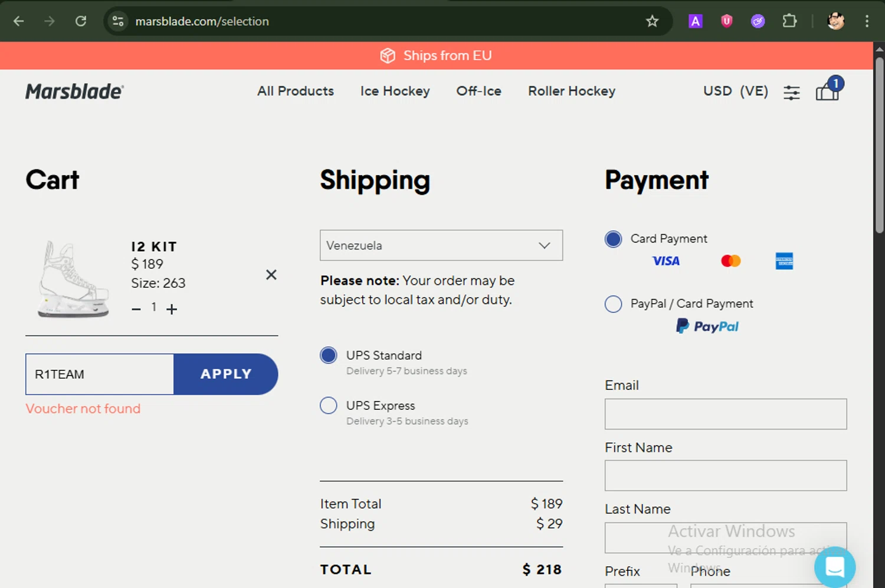
Task: Reload the current page
Action: (81, 21)
